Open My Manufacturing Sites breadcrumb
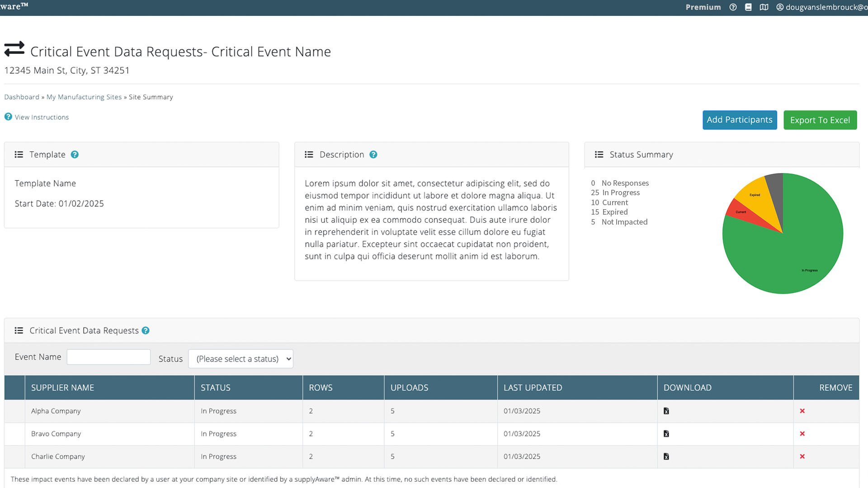Image resolution: width=868 pixels, height=488 pixels. (84, 97)
